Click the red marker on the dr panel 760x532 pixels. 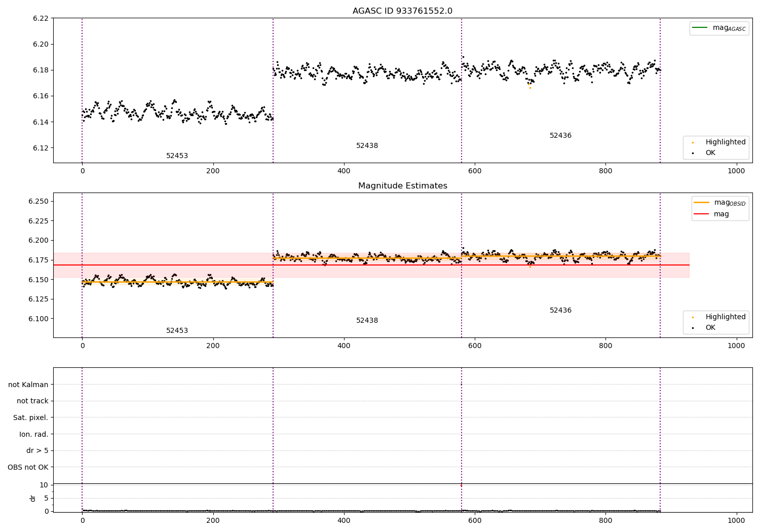click(461, 485)
